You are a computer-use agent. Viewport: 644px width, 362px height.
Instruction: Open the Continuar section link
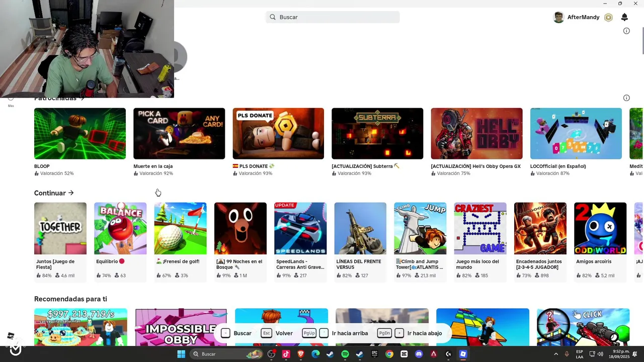(x=54, y=193)
